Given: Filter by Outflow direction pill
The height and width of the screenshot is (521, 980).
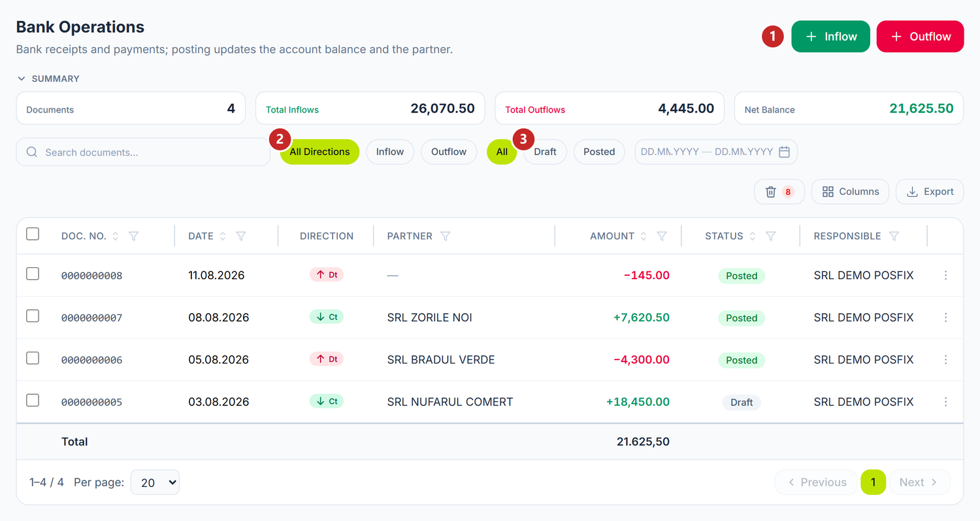Looking at the screenshot, I should [449, 152].
